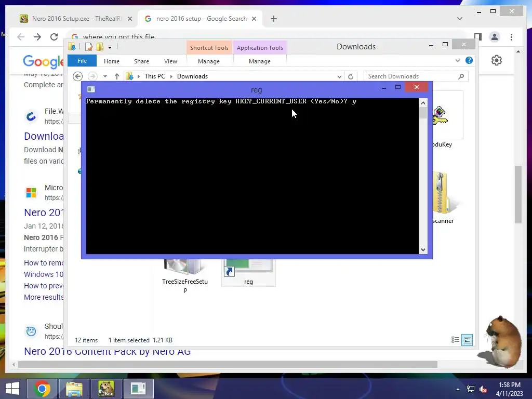
Task: Open Chrome side panel icon
Action: coord(478,37)
